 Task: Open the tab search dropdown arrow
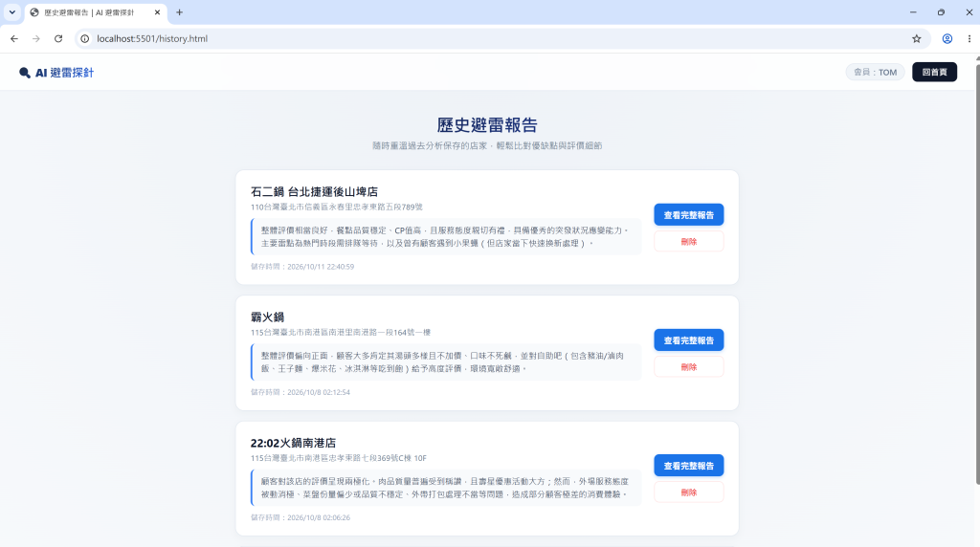coord(11,12)
